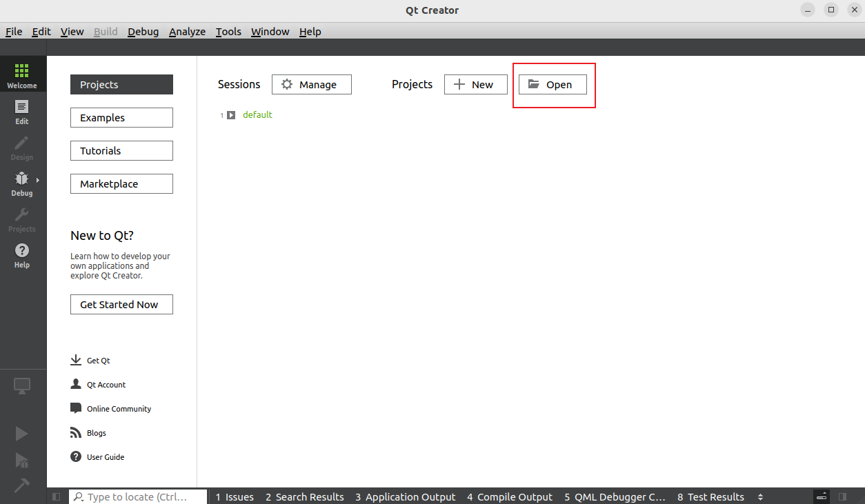Click the User Guide question mark icon
Image resolution: width=865 pixels, height=504 pixels.
(76, 456)
